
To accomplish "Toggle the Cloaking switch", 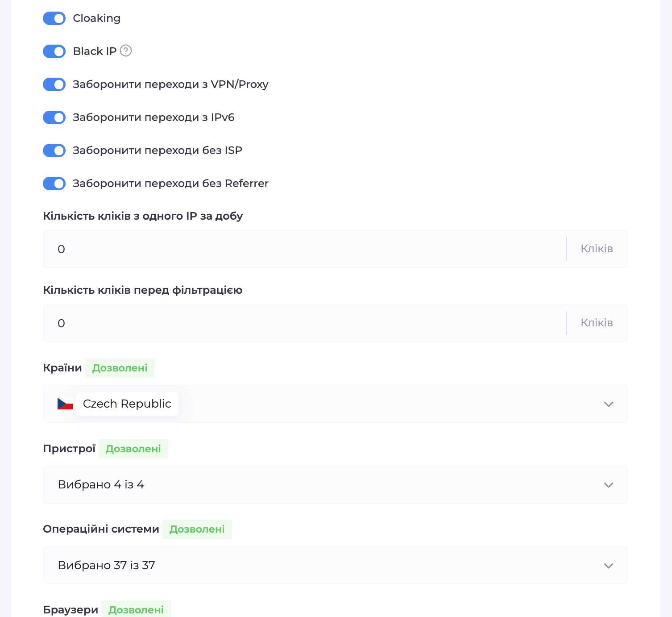I will click(54, 18).
